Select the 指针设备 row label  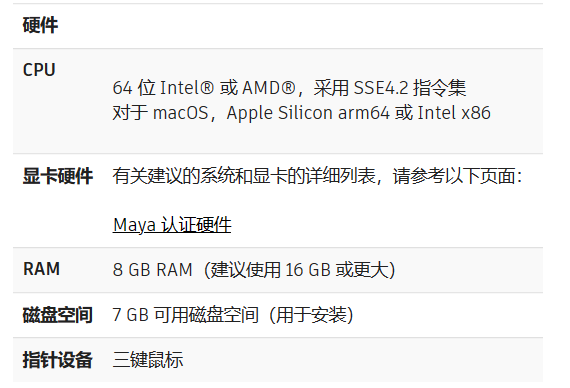[57, 360]
